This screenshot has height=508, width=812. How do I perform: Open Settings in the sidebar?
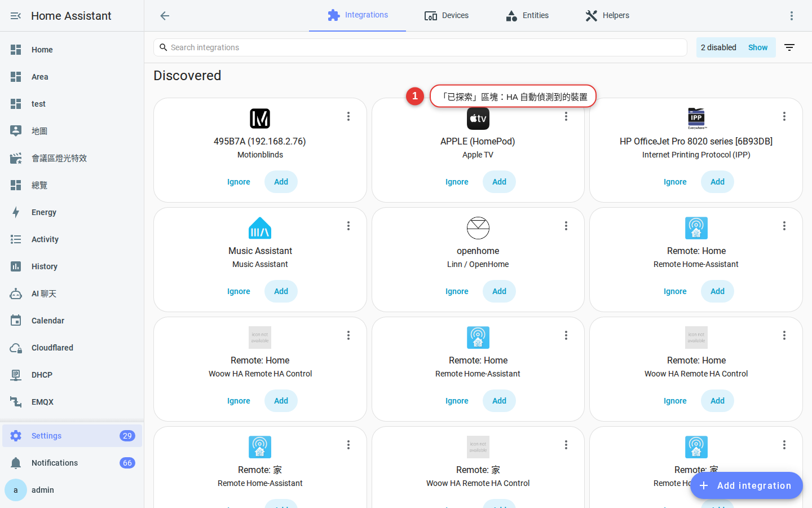point(72,436)
